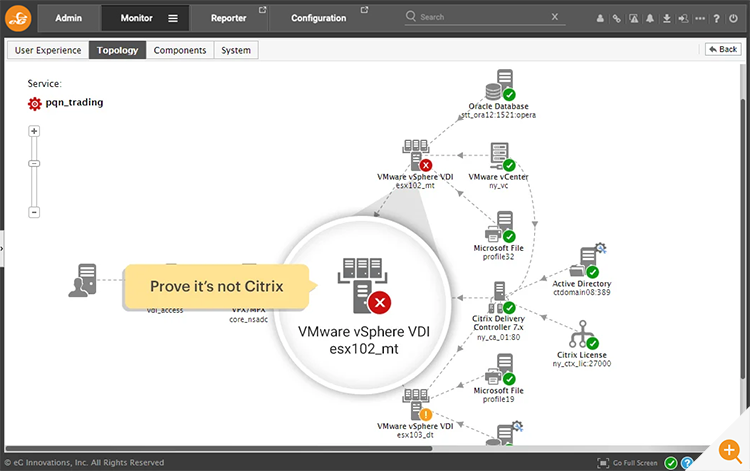The image size is (750, 471).
Task: Select the VMware vCenter ny_vc node
Action: tap(502, 156)
